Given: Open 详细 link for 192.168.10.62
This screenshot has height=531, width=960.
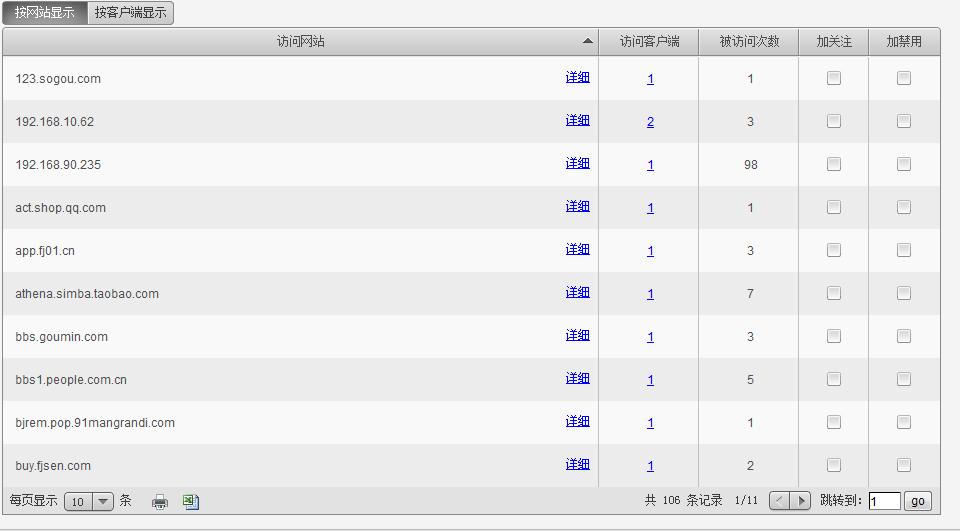Looking at the screenshot, I should (577, 120).
